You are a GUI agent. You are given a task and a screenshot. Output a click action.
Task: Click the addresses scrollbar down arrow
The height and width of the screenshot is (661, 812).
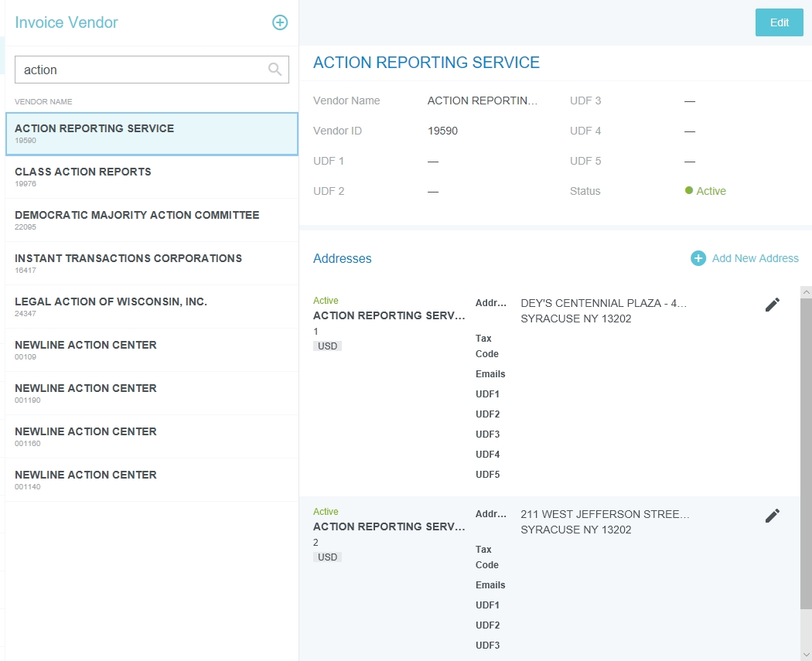pyautogui.click(x=806, y=655)
